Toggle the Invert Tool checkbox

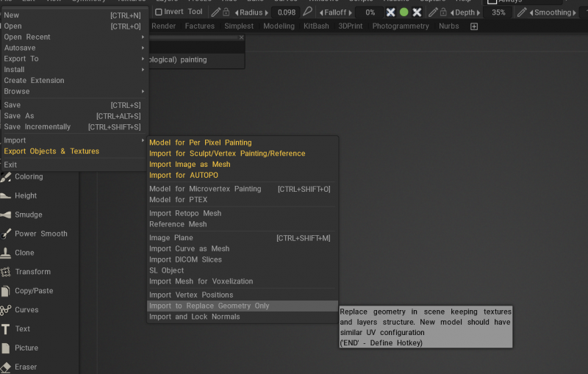click(159, 12)
